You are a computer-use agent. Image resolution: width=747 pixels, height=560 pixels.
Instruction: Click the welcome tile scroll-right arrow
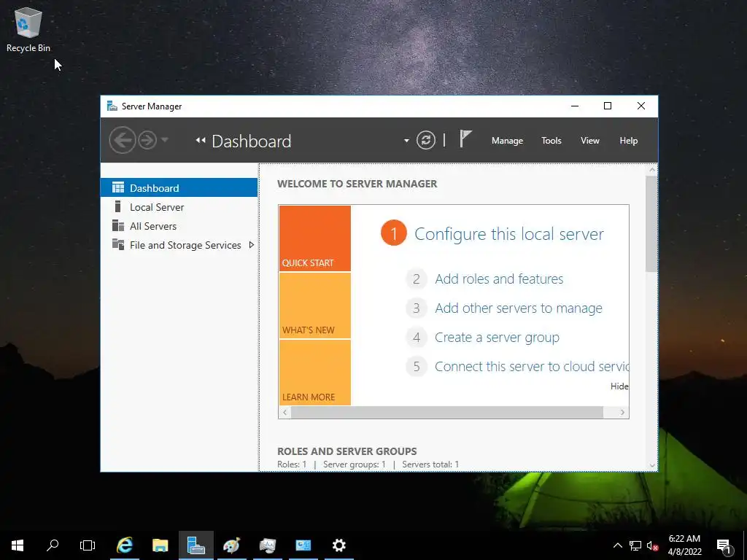click(622, 413)
